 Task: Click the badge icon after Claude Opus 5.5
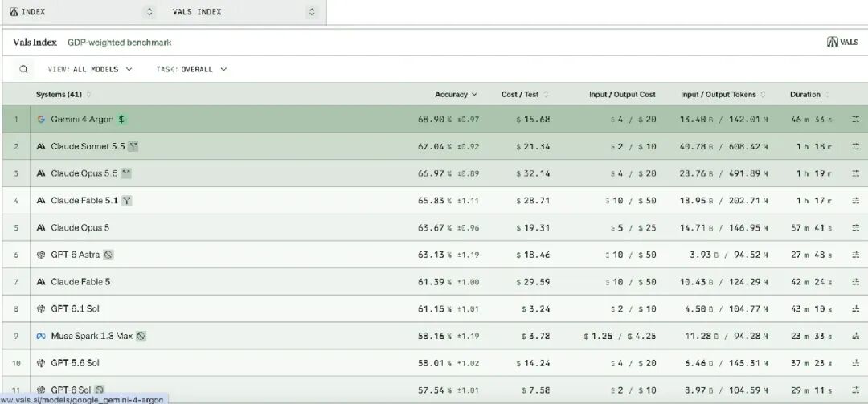click(126, 173)
